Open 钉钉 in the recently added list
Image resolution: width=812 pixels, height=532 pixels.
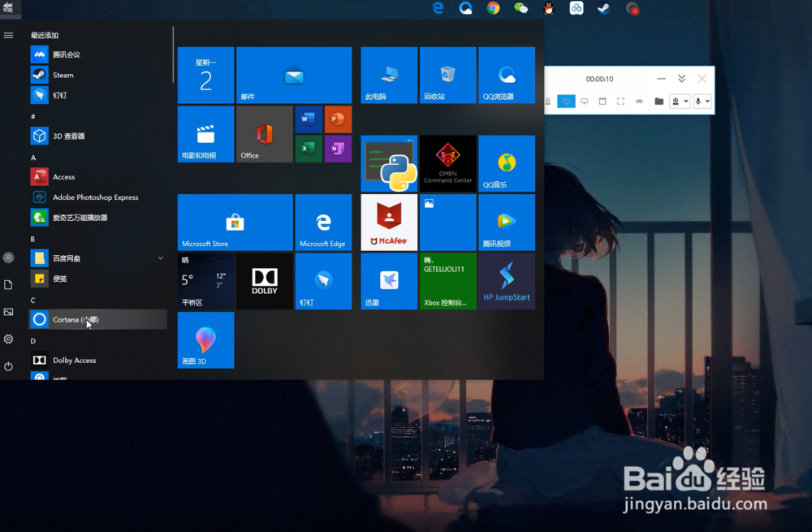(x=98, y=95)
